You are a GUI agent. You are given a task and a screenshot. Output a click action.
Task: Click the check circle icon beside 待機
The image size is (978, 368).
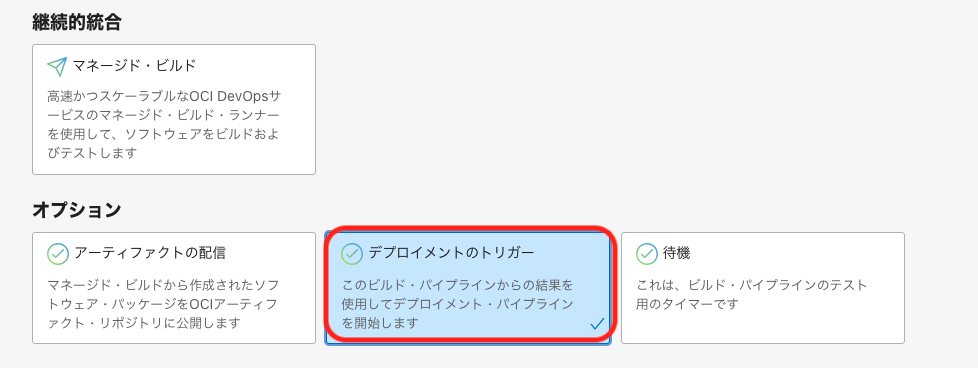click(646, 254)
